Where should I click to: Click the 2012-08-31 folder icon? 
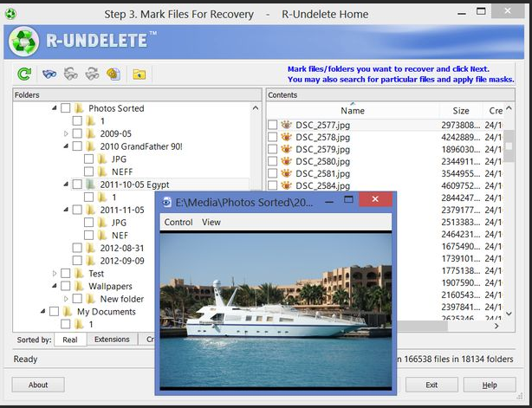click(90, 248)
